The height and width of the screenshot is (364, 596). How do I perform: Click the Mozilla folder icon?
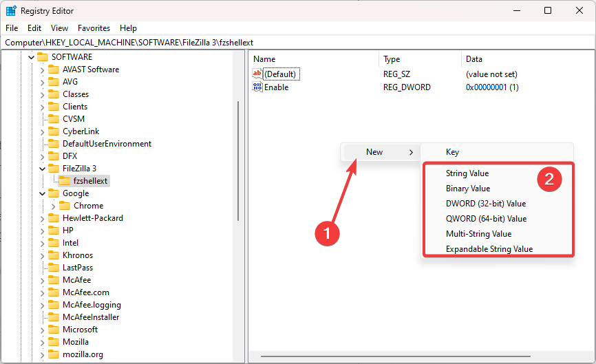pos(54,342)
